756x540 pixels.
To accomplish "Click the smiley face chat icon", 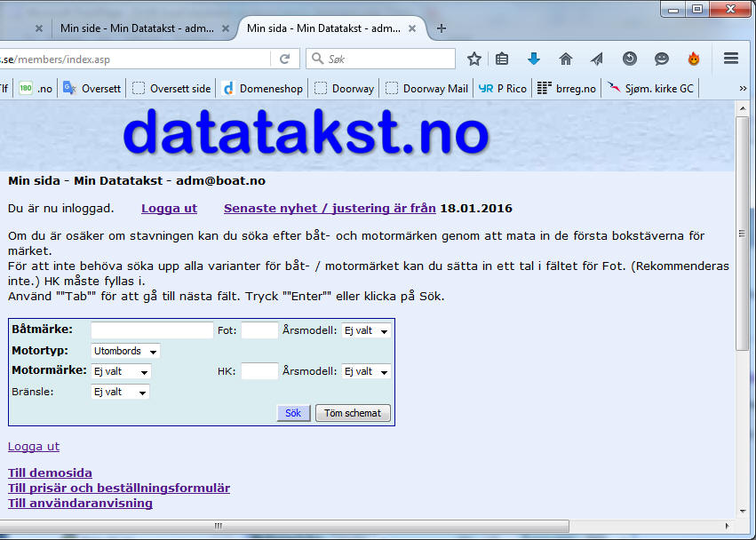I will click(x=662, y=59).
